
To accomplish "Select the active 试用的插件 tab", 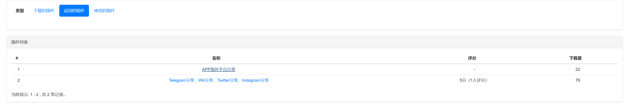I will [x=74, y=11].
